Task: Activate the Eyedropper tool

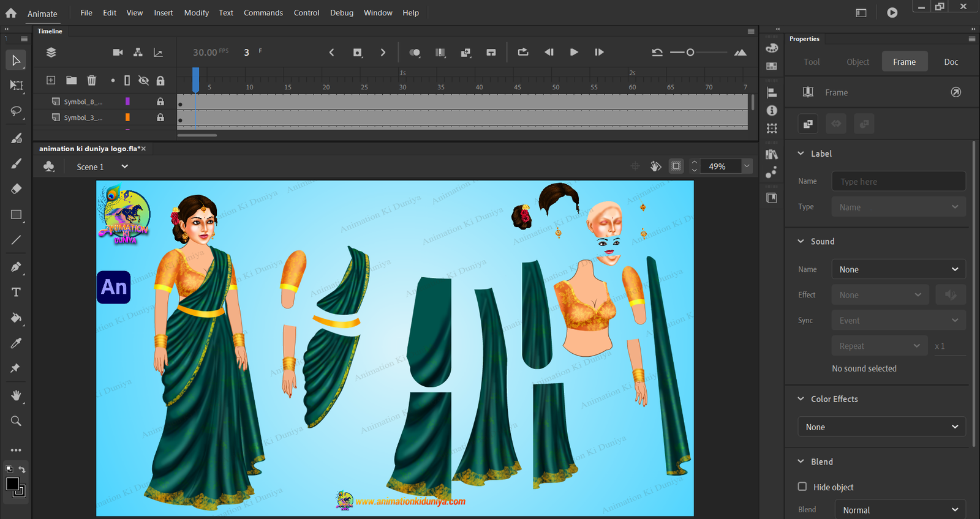Action: 17,343
